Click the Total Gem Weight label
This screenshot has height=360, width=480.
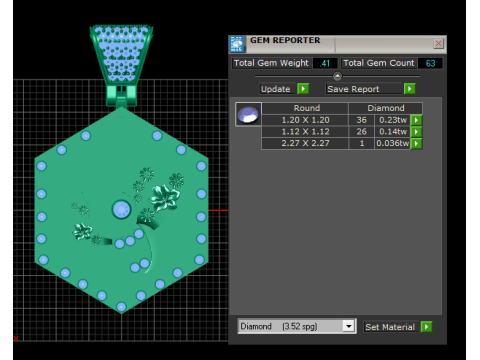pos(271,63)
